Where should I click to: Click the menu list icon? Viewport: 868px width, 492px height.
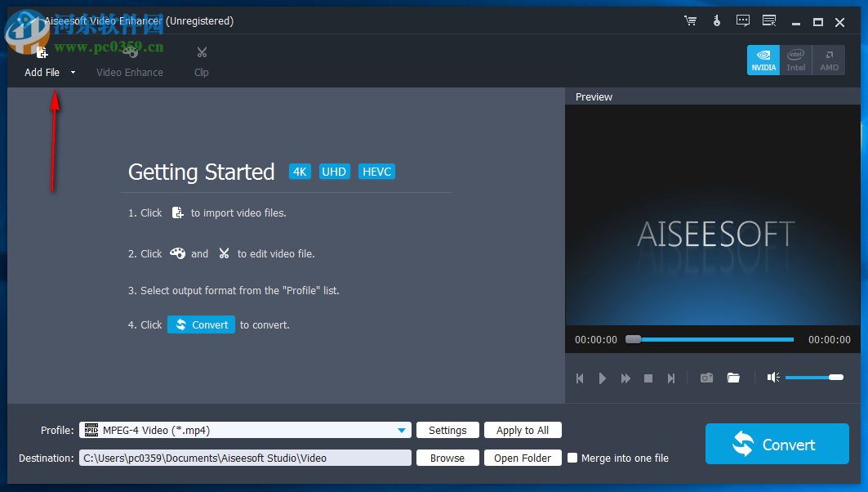pyautogui.click(x=768, y=21)
